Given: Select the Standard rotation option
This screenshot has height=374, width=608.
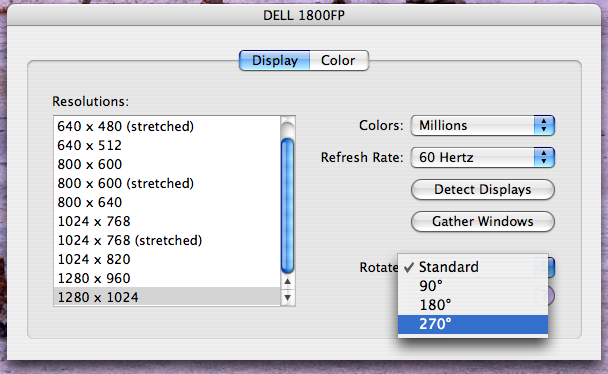Looking at the screenshot, I should click(x=473, y=267).
